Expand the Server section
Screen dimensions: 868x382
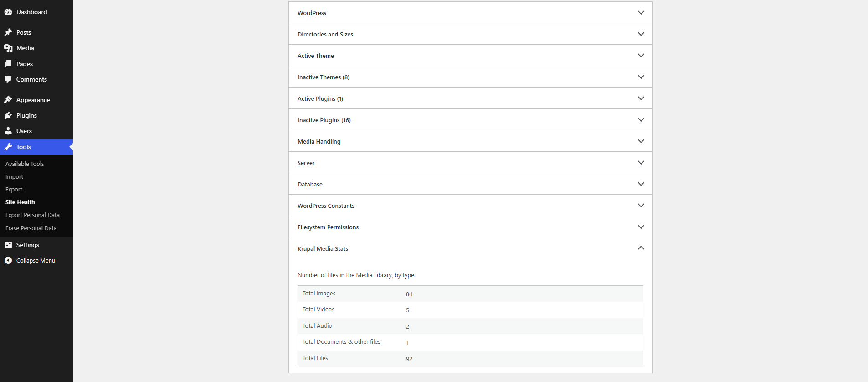[x=471, y=163]
